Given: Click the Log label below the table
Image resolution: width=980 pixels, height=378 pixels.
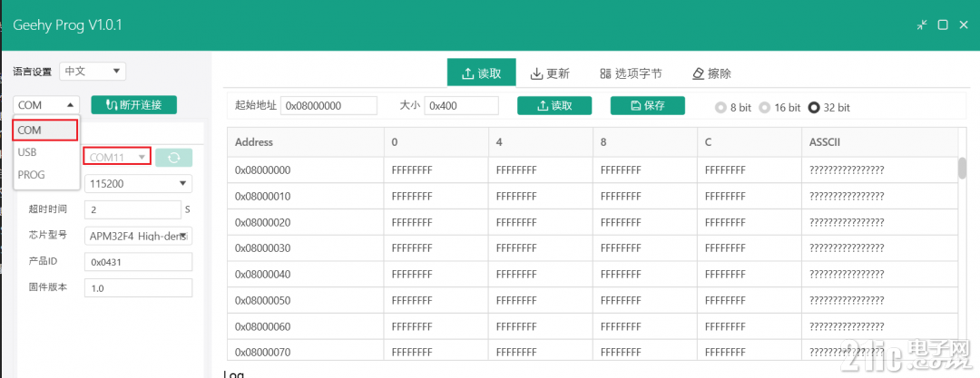Looking at the screenshot, I should click(234, 373).
